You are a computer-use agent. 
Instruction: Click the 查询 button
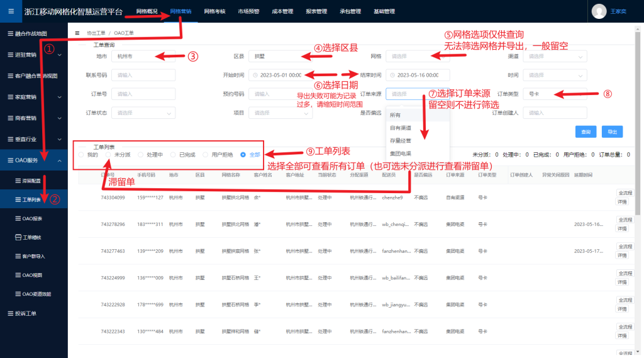586,132
